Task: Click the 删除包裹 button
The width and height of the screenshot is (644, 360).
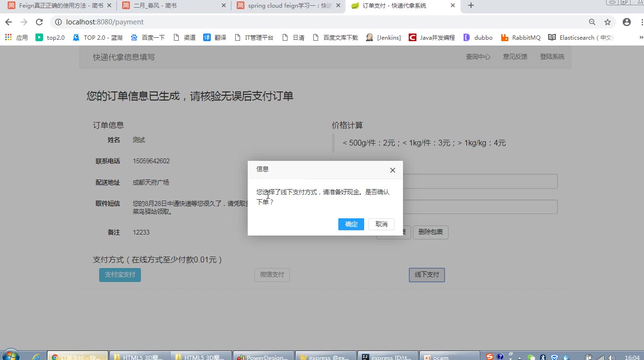Action: (x=430, y=232)
